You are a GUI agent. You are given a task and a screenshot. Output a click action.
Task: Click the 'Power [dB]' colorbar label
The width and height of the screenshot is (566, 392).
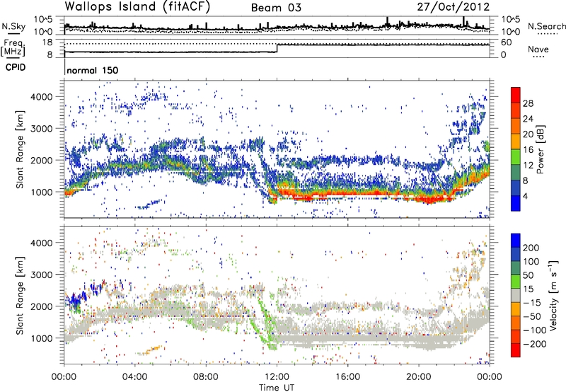tap(540, 149)
